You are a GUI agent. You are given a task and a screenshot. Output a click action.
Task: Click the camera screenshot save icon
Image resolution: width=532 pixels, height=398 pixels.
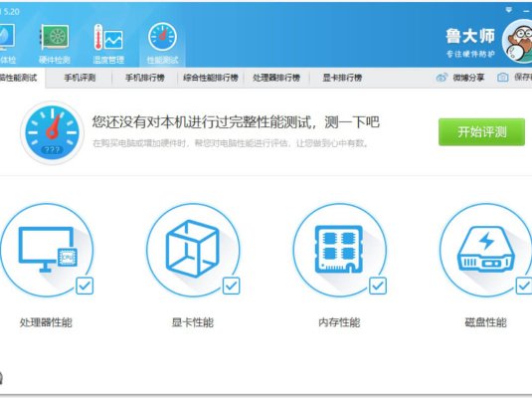[503, 78]
